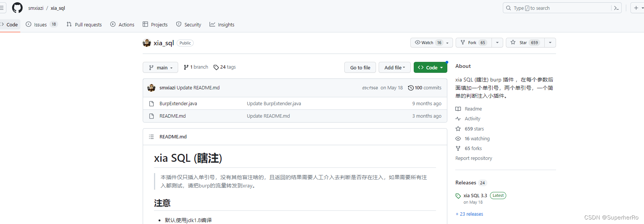Click the tag icon beside 24 tags

click(x=216, y=68)
